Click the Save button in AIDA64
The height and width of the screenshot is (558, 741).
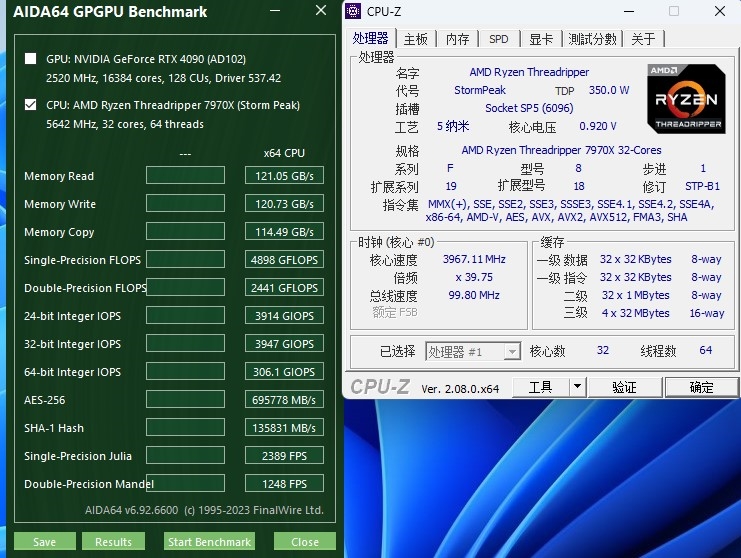coord(44,541)
